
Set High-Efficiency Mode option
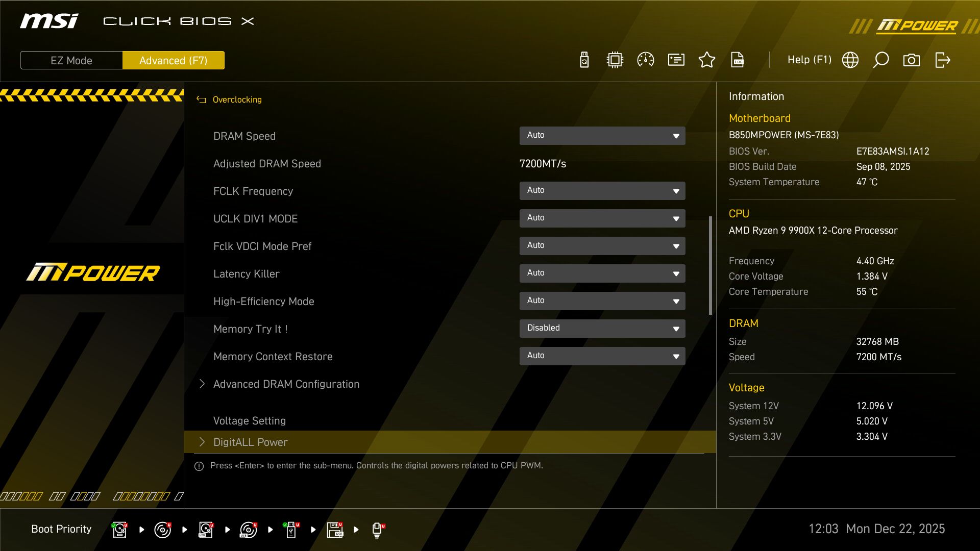coord(602,301)
